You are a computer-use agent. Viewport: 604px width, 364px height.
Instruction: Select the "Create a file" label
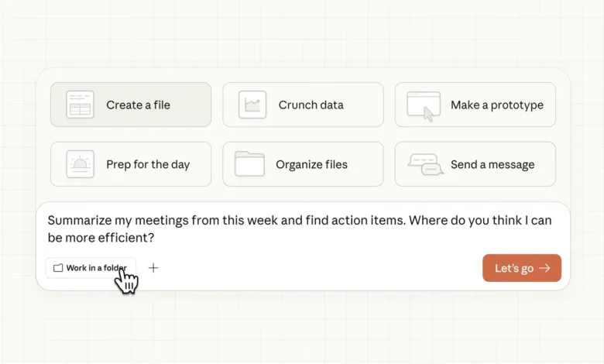138,105
